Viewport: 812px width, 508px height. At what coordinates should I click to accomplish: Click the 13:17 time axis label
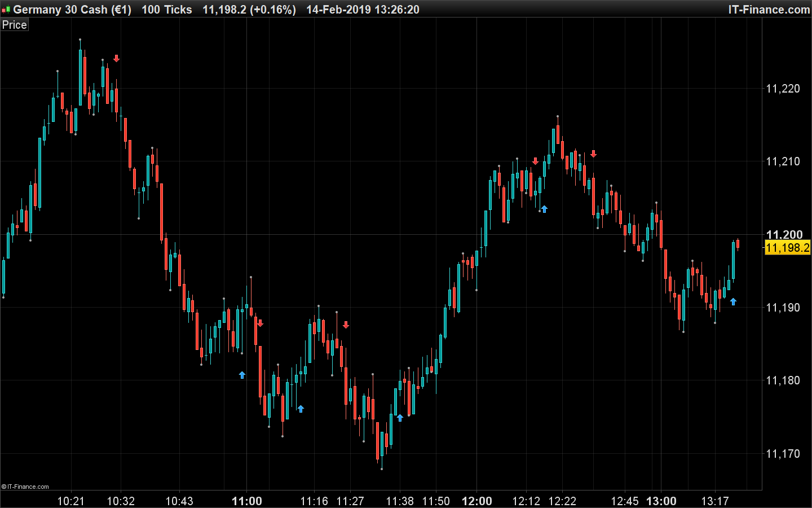click(x=715, y=501)
